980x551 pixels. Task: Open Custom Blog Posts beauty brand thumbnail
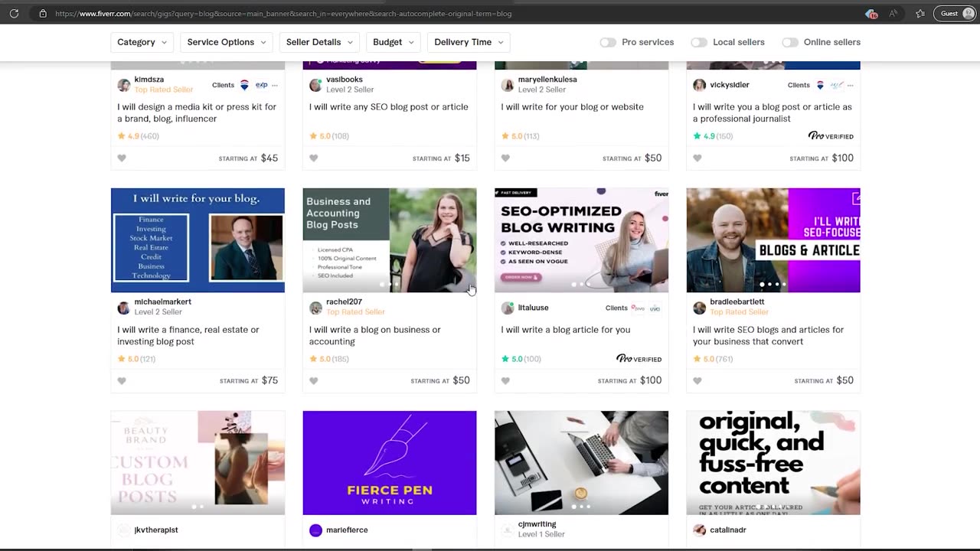coord(198,463)
